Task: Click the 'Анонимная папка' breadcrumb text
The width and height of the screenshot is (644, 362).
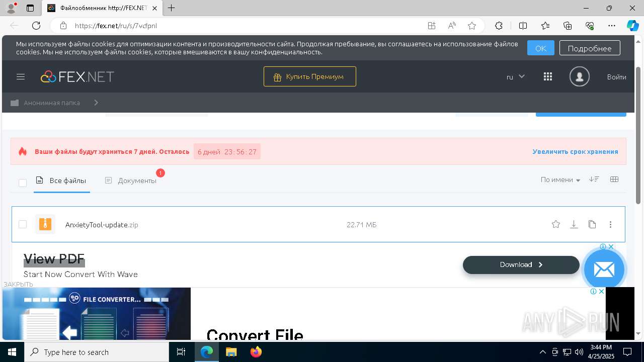Action: (x=52, y=103)
